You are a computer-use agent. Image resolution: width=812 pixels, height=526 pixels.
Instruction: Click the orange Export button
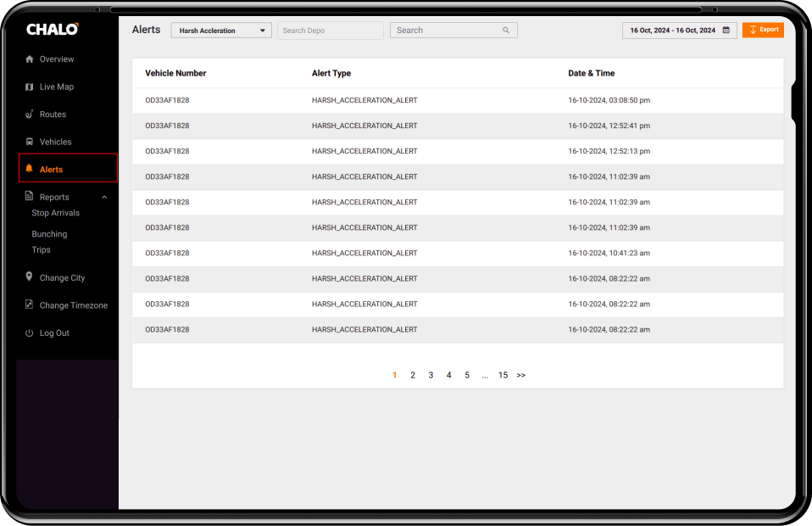click(x=763, y=30)
